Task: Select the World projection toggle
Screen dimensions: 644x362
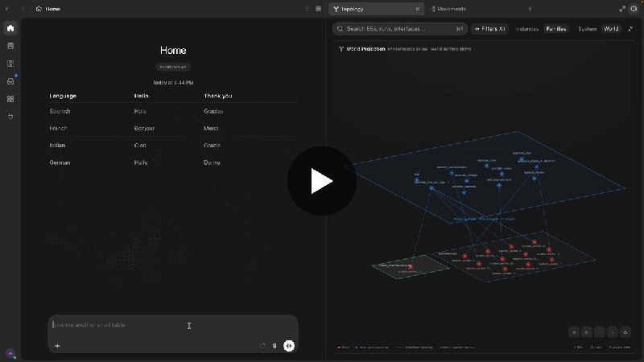Action: 611,29
